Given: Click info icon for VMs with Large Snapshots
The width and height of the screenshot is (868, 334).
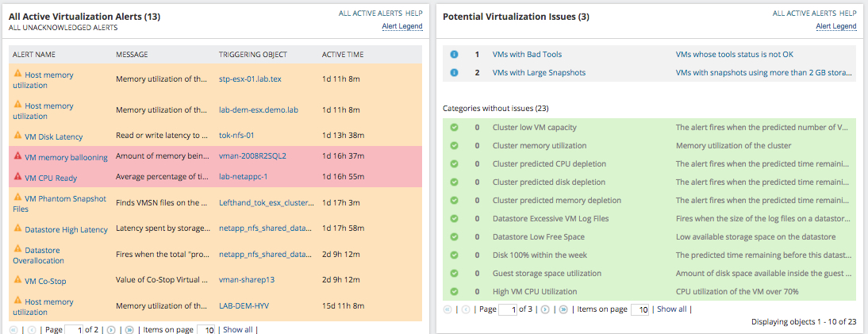Looking at the screenshot, I should (455, 72).
